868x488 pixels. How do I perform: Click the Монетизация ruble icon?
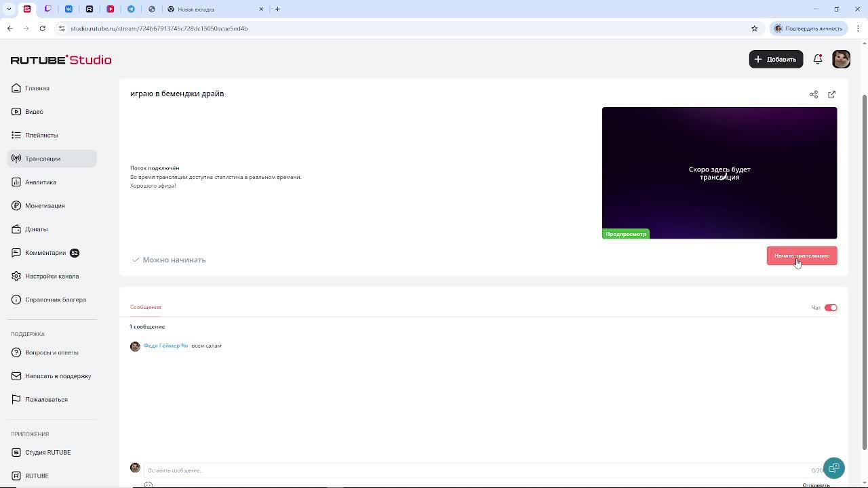click(x=16, y=205)
